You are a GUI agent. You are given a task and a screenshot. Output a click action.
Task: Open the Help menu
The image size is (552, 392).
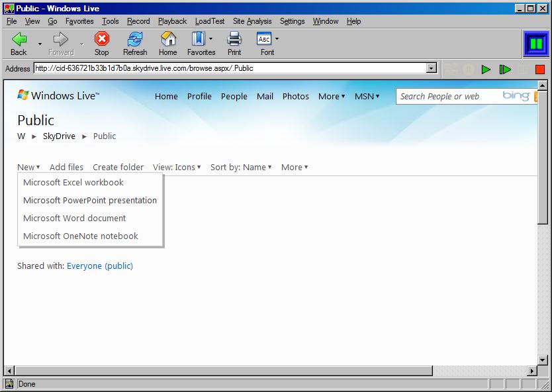coord(354,21)
